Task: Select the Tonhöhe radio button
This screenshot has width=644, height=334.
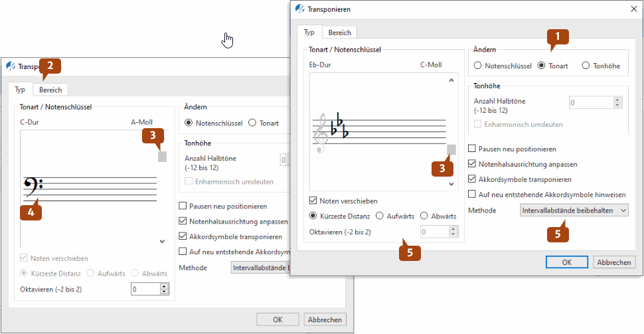Action: coord(586,66)
